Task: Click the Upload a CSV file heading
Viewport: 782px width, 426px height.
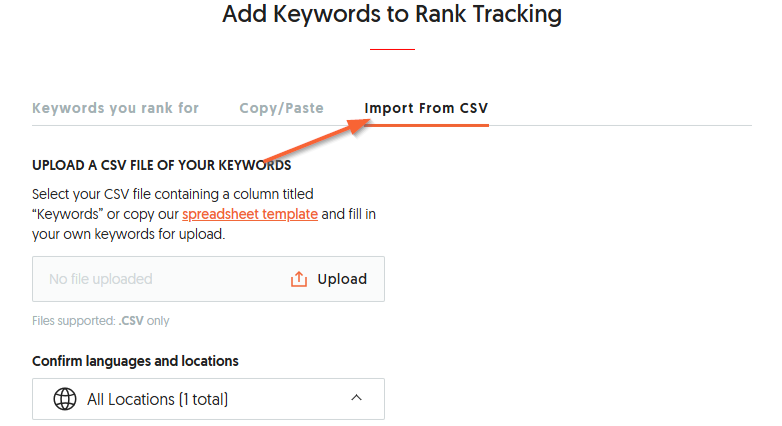Action: click(x=161, y=165)
